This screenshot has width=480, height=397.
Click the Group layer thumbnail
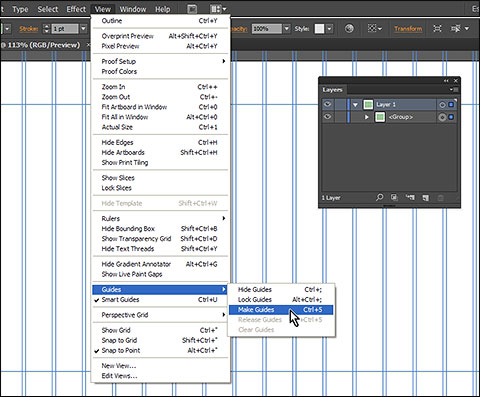pyautogui.click(x=380, y=117)
